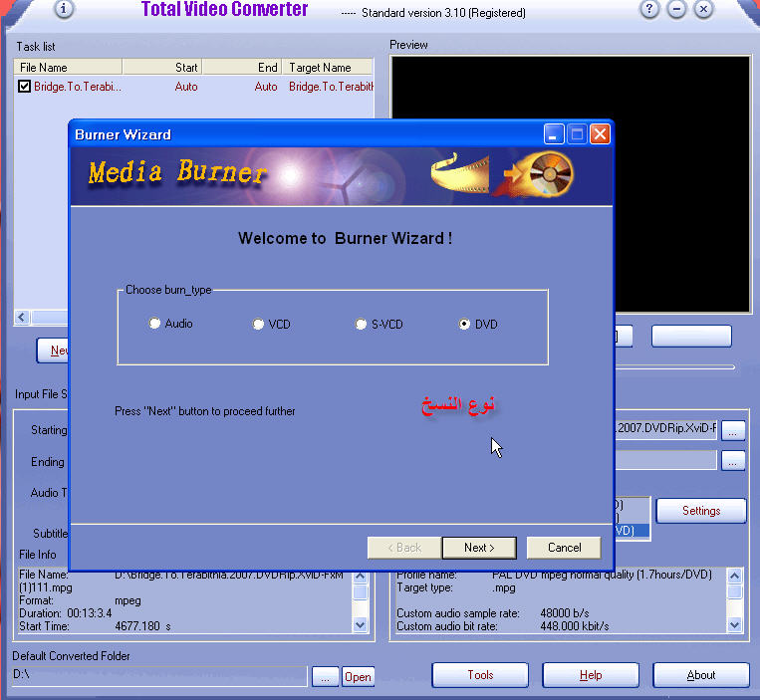760x700 pixels.
Task: Click the End column header
Action: pos(242,67)
